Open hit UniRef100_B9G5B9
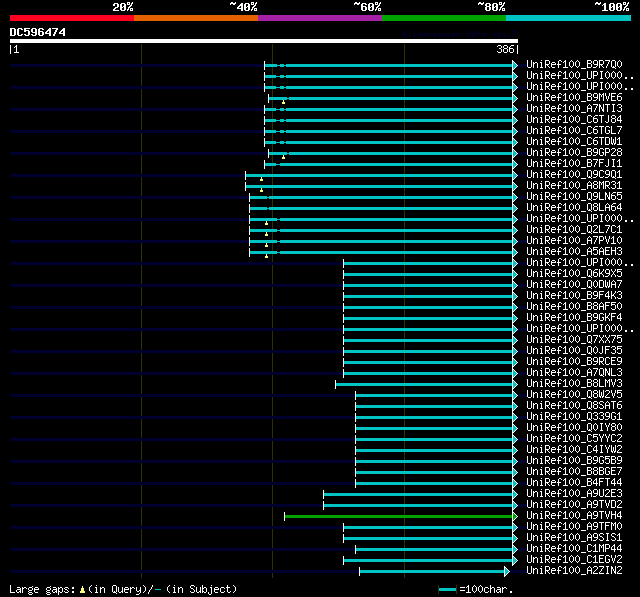 pos(574,461)
